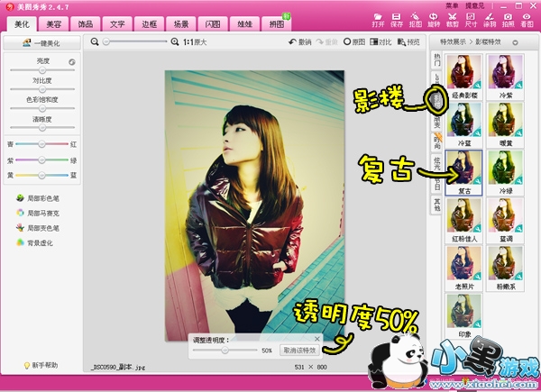
Task: Apply the 经典影楼 effect thumbnail
Action: (463, 77)
